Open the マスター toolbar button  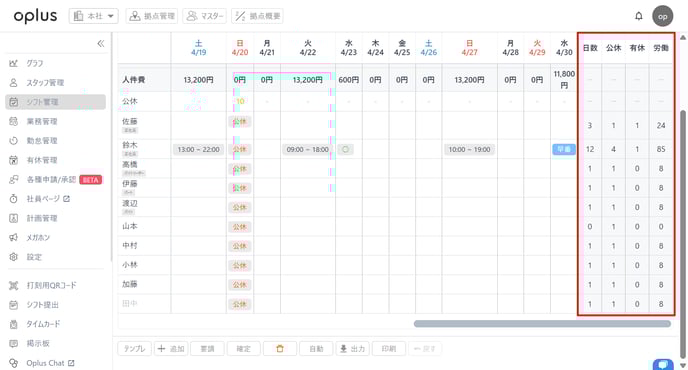pos(204,16)
